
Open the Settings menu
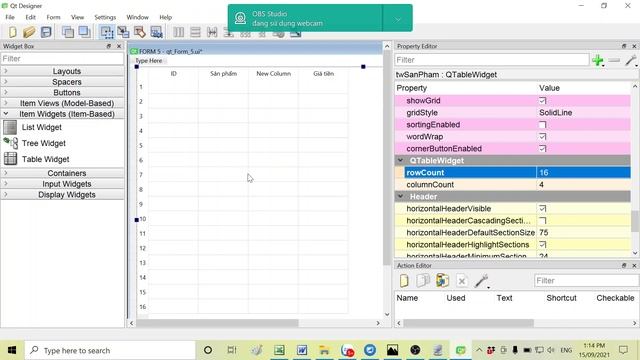(x=105, y=17)
